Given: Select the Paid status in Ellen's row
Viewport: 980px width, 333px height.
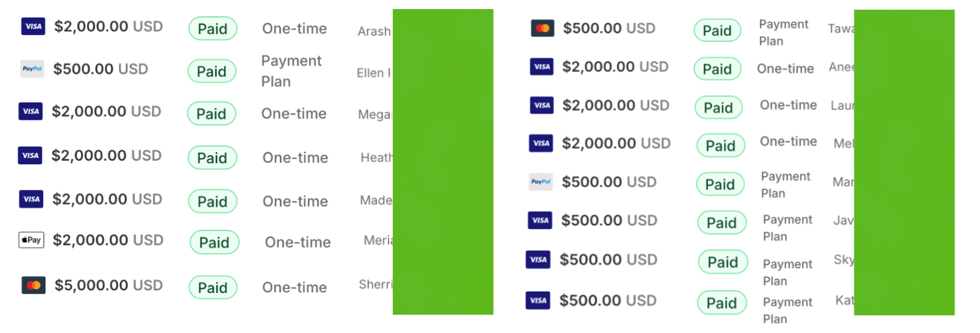Looking at the screenshot, I should click(211, 72).
